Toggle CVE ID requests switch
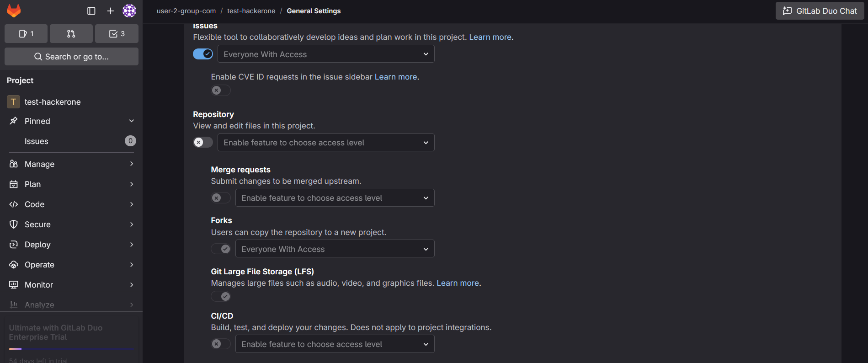Image resolution: width=868 pixels, height=363 pixels. (x=220, y=91)
